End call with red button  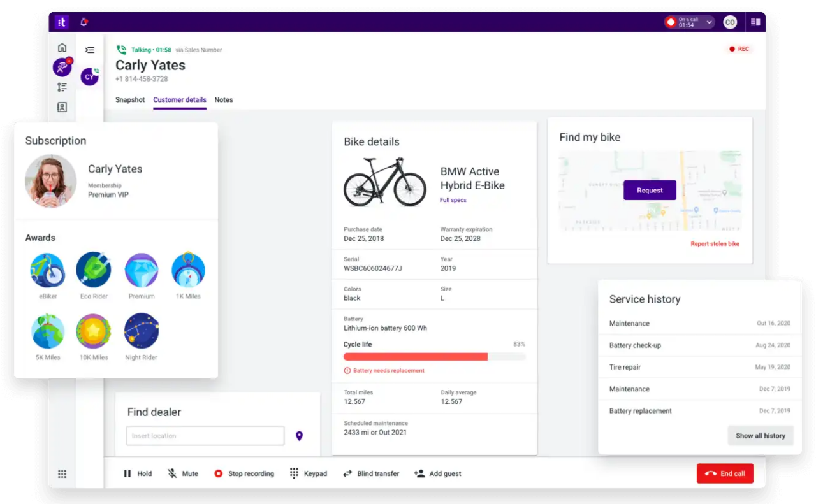pyautogui.click(x=725, y=473)
